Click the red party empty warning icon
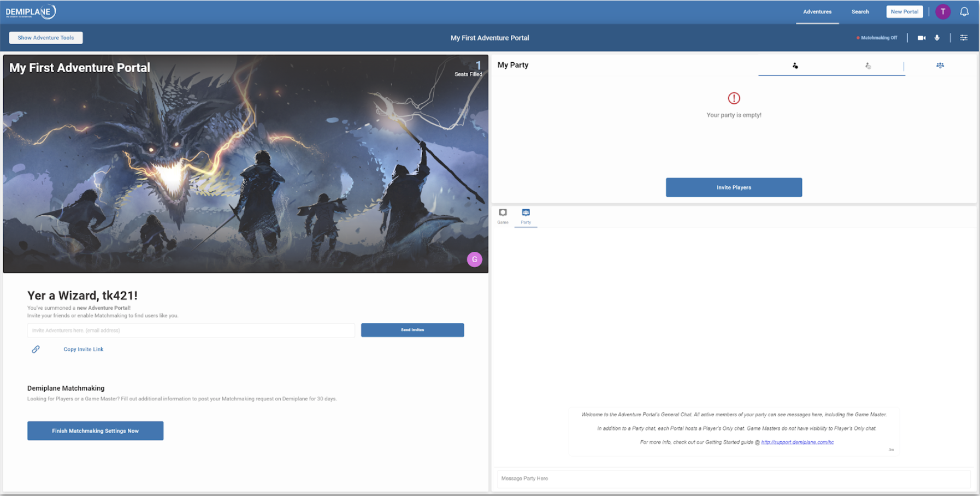This screenshot has width=980, height=496. [x=734, y=98]
